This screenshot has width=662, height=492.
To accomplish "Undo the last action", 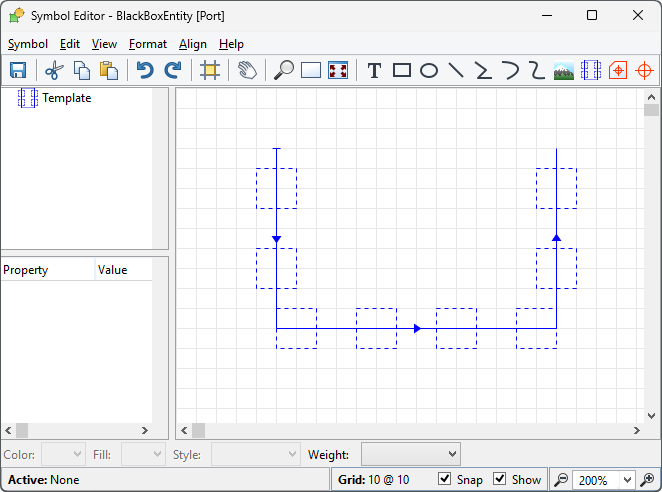I will pyautogui.click(x=145, y=71).
